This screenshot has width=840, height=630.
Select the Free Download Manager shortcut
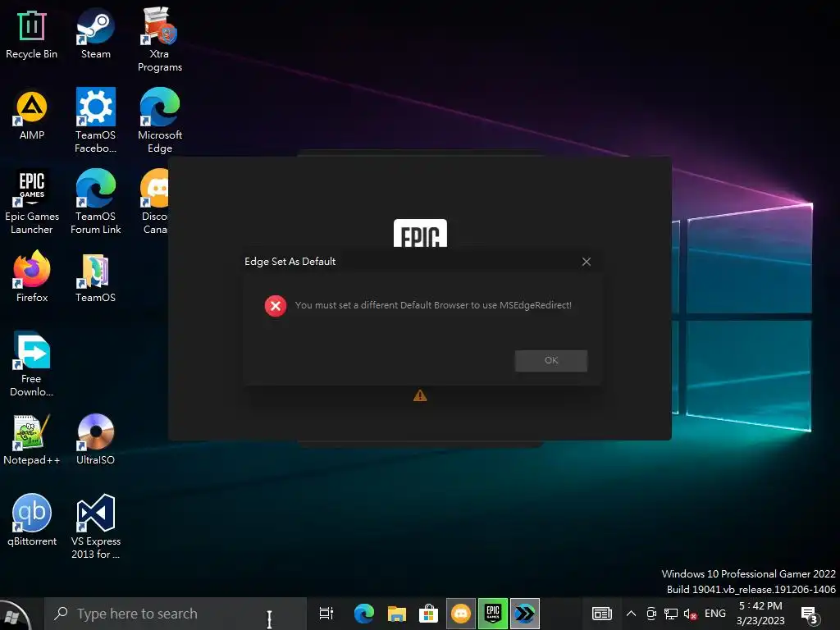[32, 364]
